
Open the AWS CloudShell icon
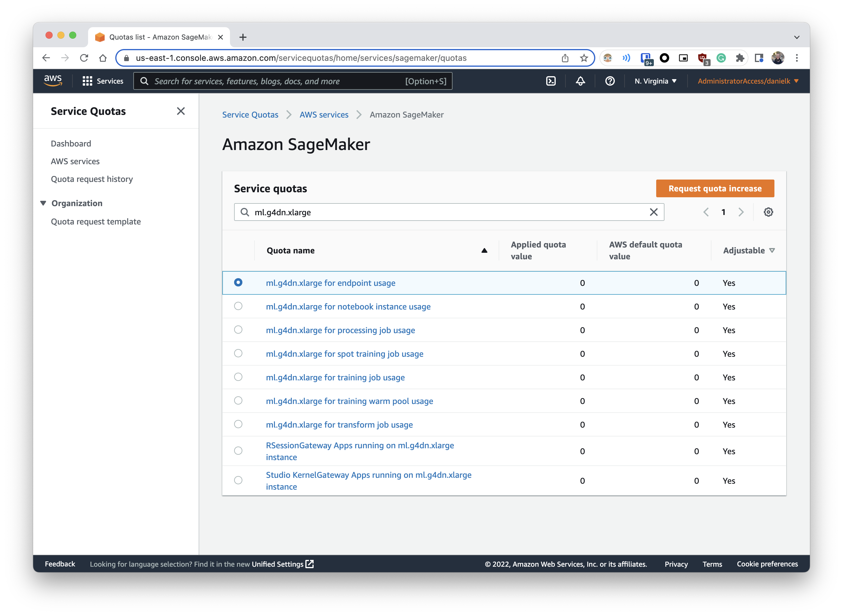[551, 81]
